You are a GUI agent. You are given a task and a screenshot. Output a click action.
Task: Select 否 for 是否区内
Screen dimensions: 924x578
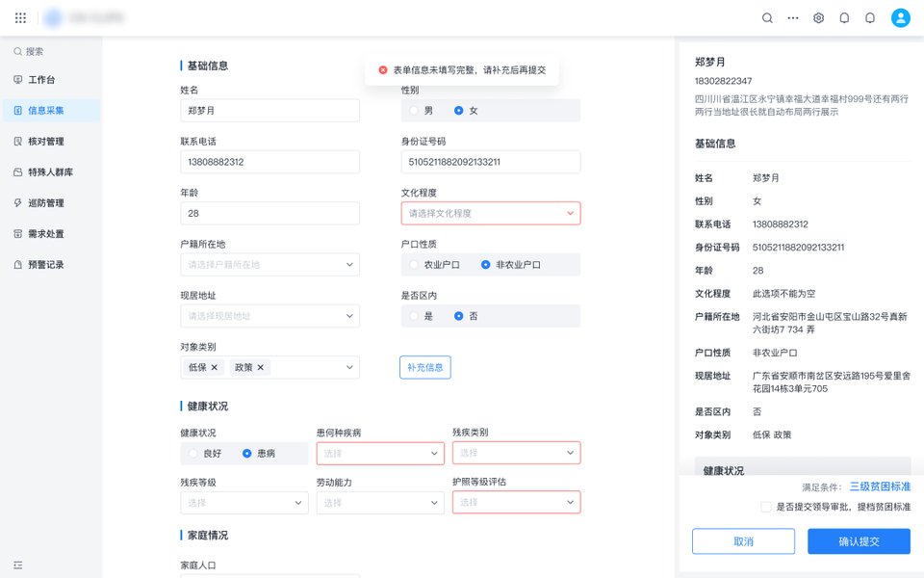click(x=458, y=316)
